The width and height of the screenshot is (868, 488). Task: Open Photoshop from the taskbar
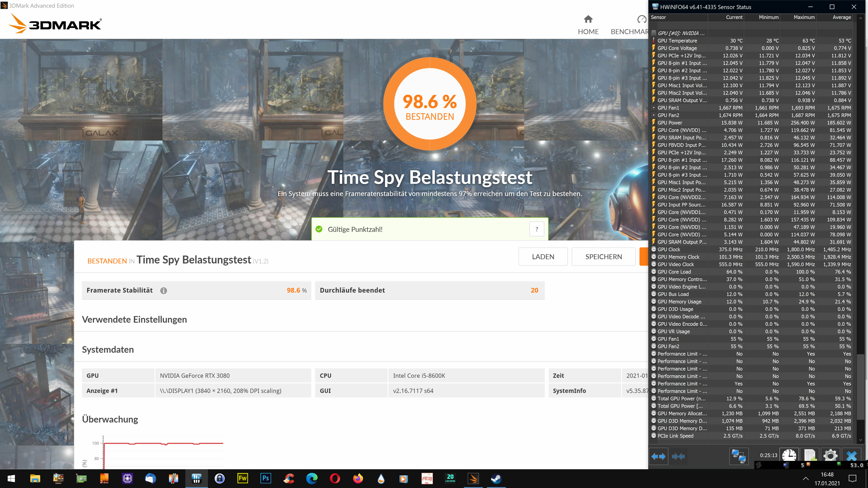pos(266,478)
